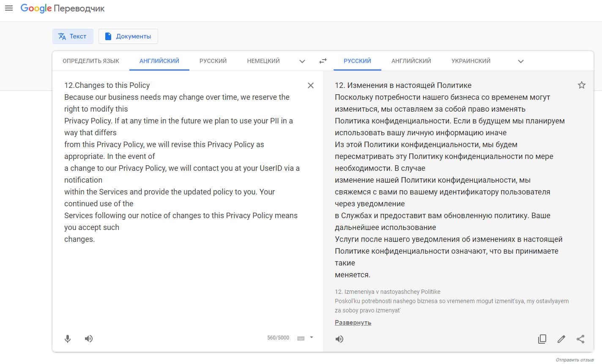Open the main hamburger menu
The width and height of the screenshot is (602, 364).
(x=8, y=8)
